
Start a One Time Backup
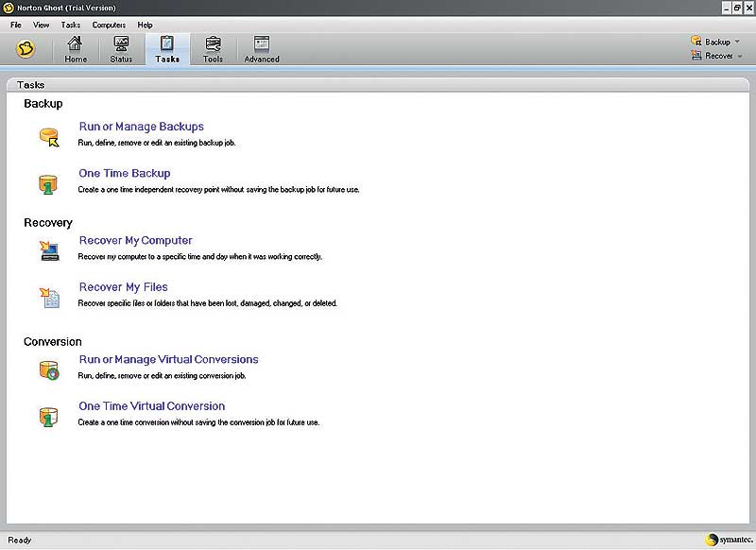(x=125, y=173)
